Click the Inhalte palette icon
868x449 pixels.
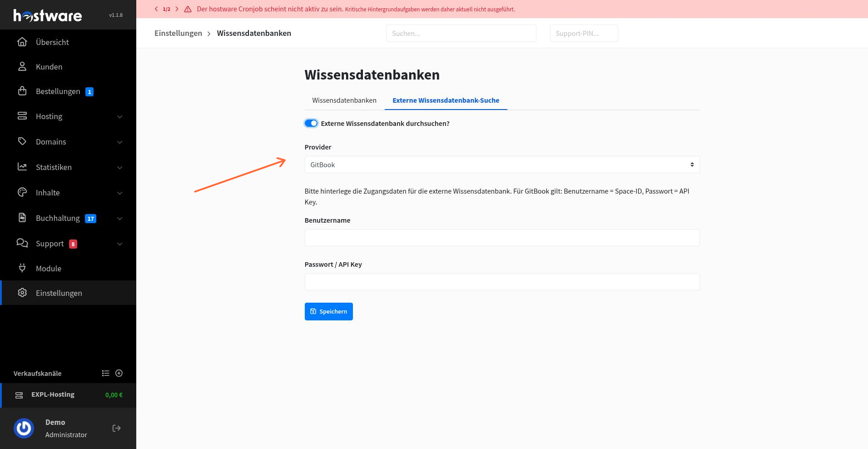[x=22, y=192]
